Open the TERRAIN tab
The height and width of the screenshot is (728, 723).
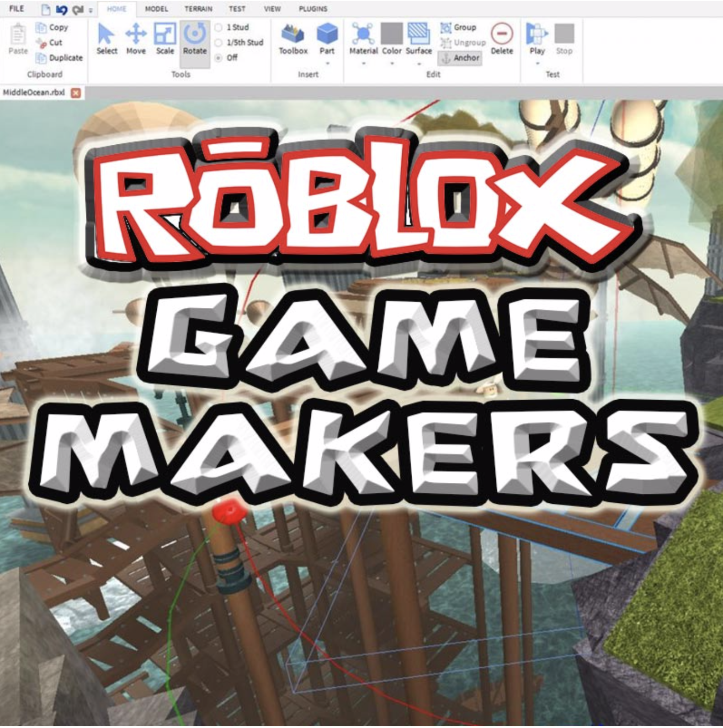[x=198, y=9]
